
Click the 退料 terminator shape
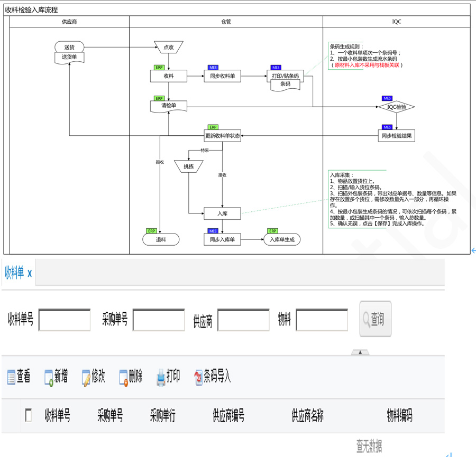point(161,239)
